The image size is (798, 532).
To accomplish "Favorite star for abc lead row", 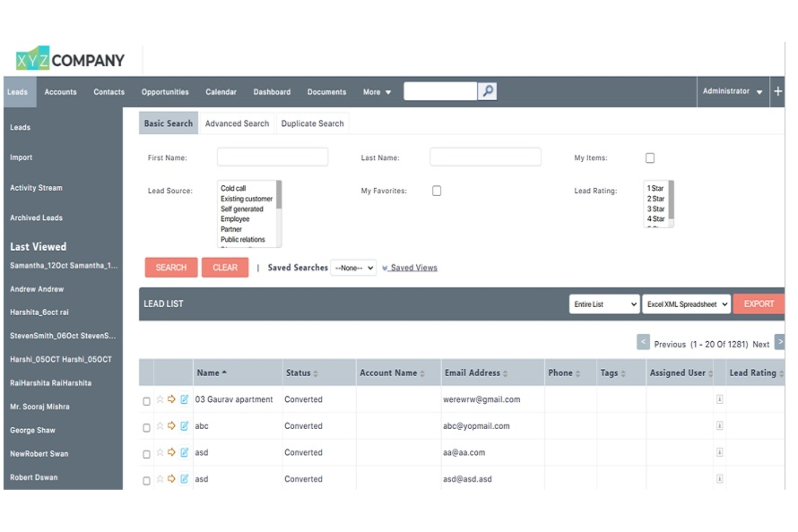I will [160, 426].
